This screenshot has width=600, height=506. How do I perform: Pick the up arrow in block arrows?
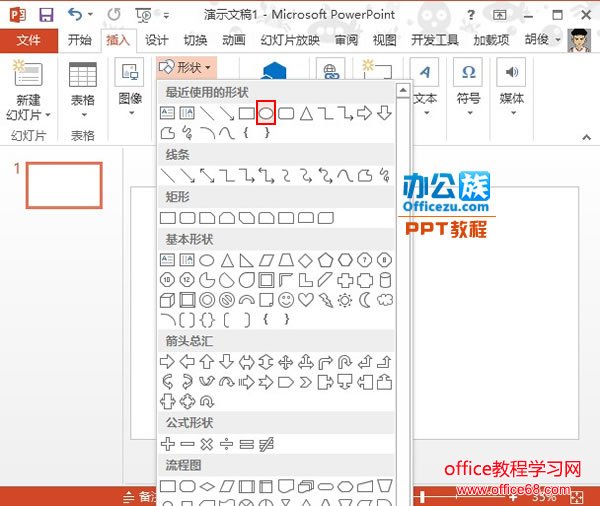(207, 361)
